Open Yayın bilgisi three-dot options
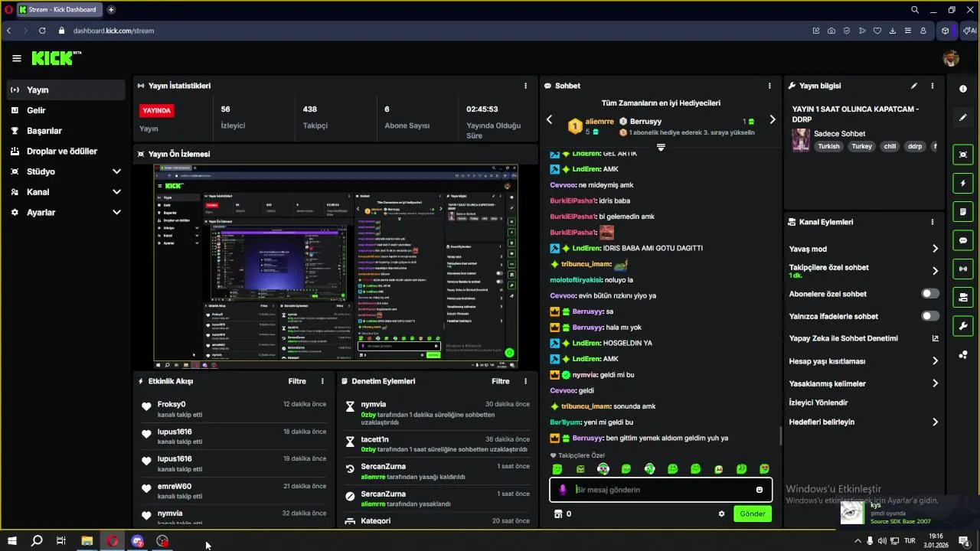Screen dimensions: 980x551 tap(932, 86)
